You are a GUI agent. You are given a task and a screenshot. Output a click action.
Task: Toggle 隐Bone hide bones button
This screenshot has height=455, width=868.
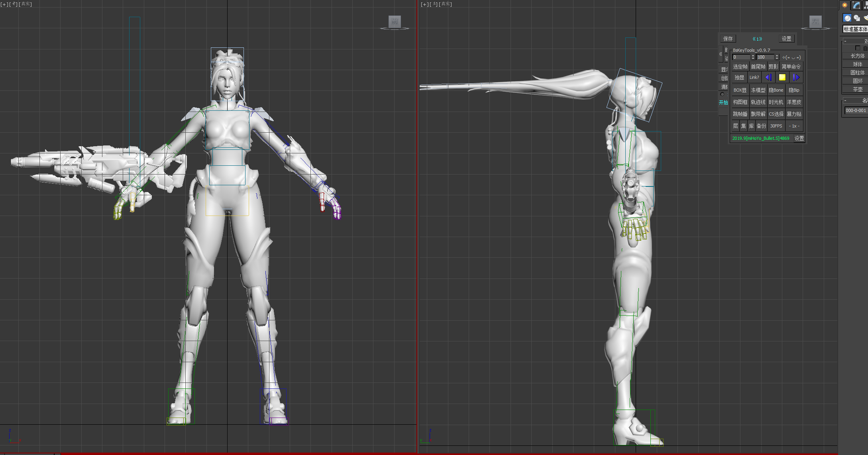tap(776, 90)
